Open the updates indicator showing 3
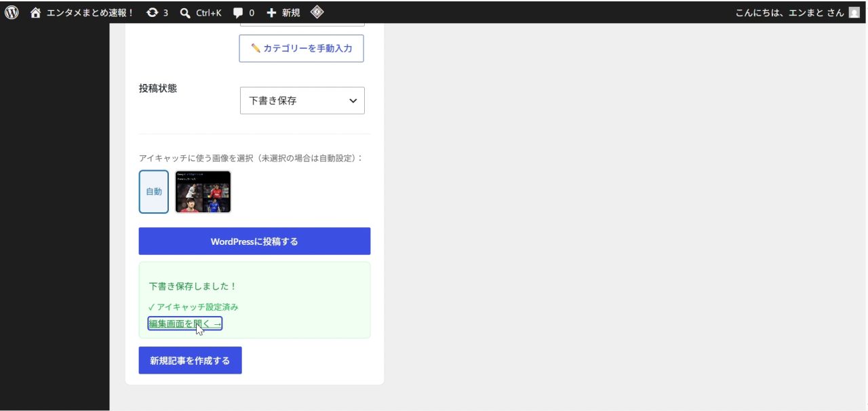This screenshot has width=868, height=411. click(157, 12)
